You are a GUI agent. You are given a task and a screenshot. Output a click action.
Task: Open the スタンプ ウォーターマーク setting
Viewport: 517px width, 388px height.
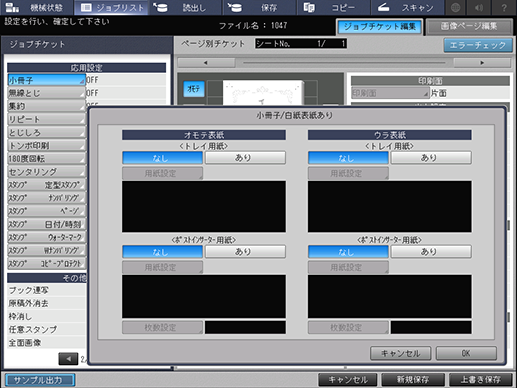(46, 237)
